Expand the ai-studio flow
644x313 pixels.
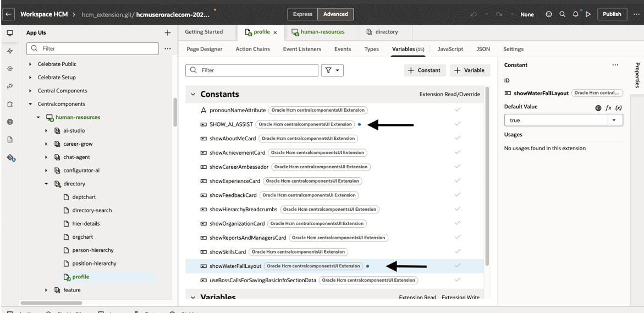point(46,130)
